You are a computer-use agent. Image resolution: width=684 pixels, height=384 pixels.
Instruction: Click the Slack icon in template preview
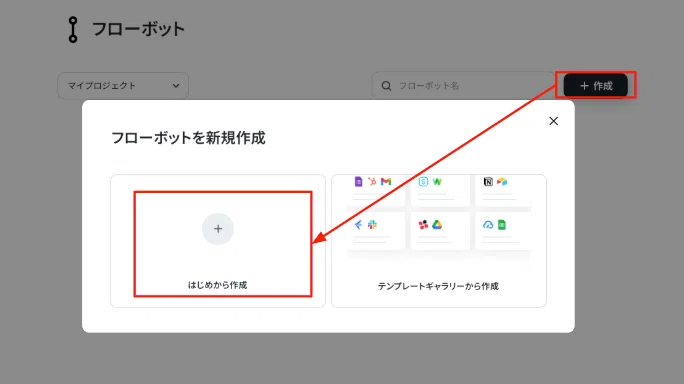tap(372, 225)
